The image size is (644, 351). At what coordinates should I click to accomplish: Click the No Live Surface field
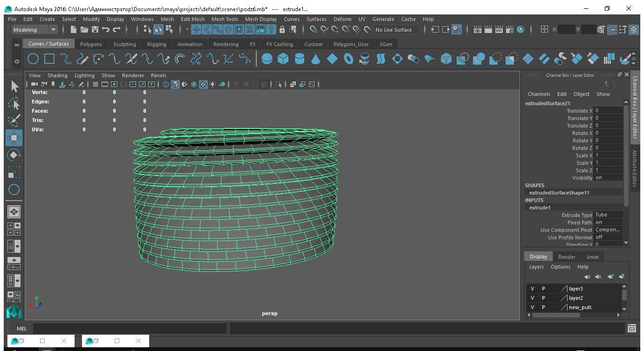(x=396, y=29)
